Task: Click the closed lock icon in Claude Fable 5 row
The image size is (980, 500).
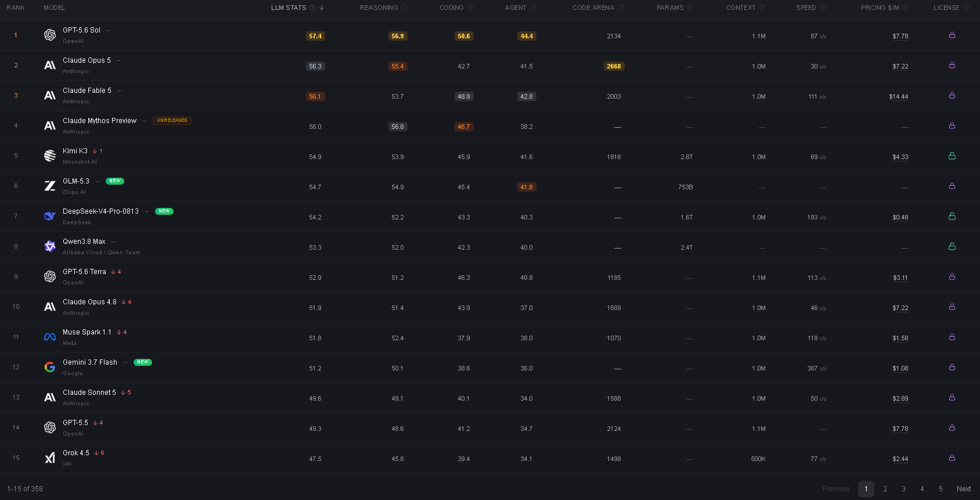Action: coord(952,95)
